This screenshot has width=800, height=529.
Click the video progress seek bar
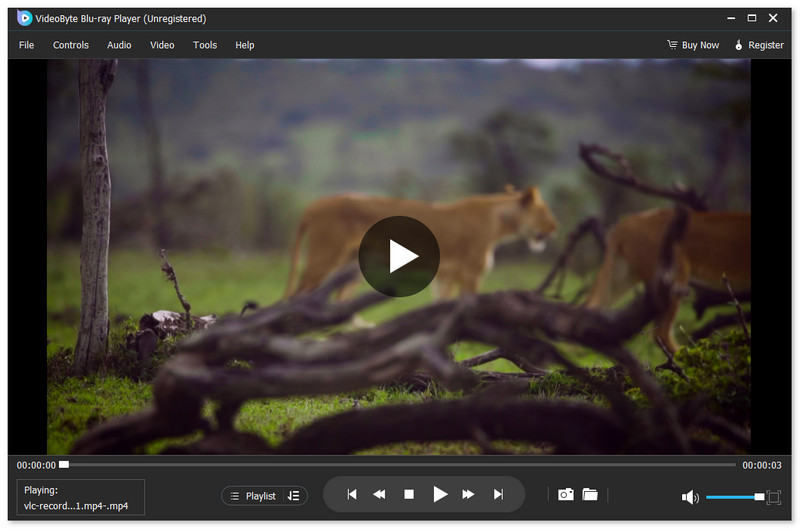click(x=400, y=465)
